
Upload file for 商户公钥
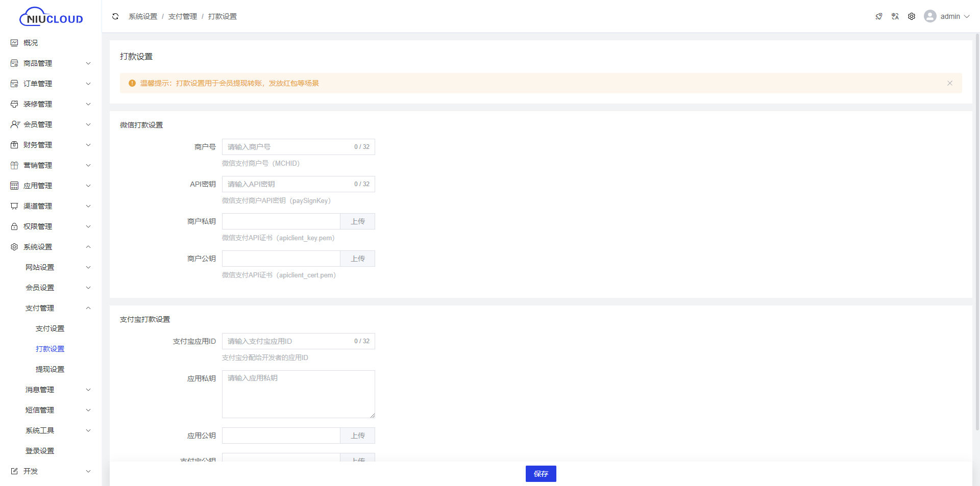tap(357, 259)
